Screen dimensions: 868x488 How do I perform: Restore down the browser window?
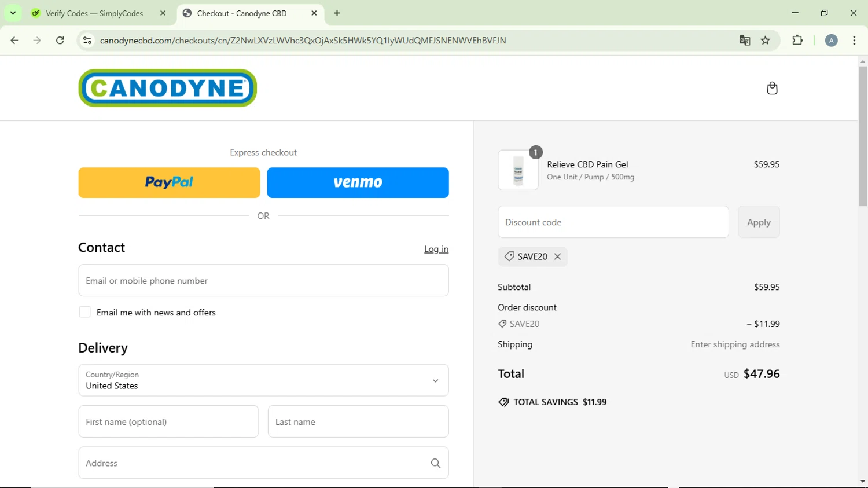[825, 13]
